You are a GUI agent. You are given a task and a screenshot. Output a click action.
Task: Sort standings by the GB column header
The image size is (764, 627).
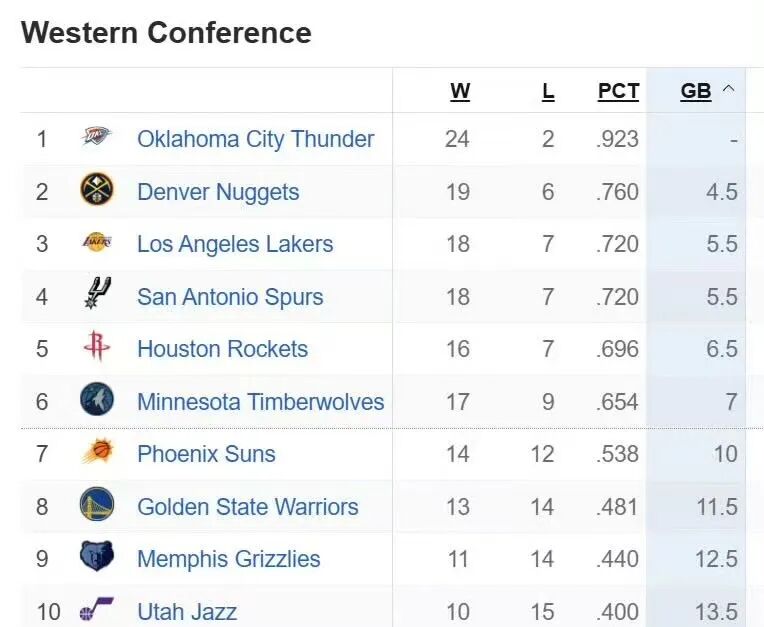coord(696,91)
